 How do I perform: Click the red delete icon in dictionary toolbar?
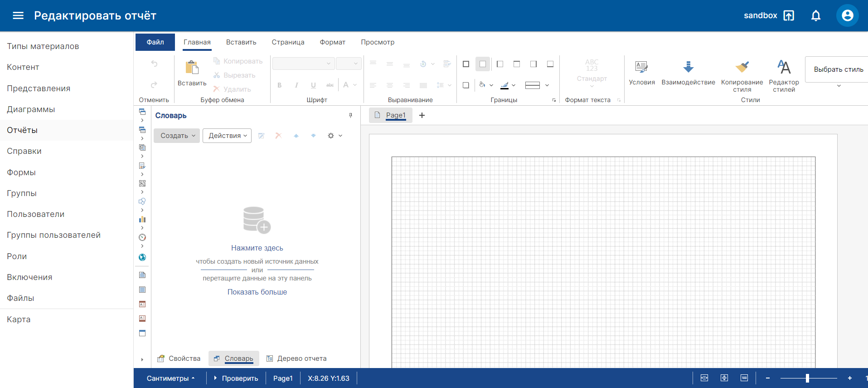[278, 136]
